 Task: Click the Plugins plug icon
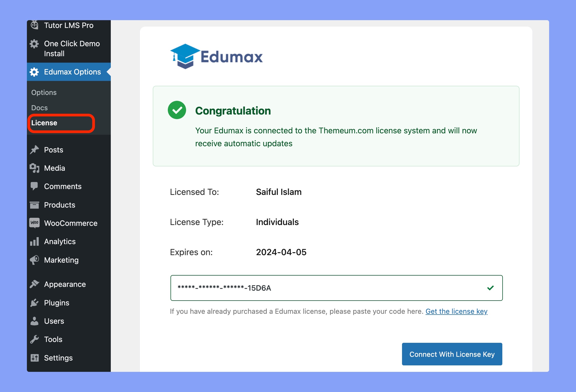[34, 303]
